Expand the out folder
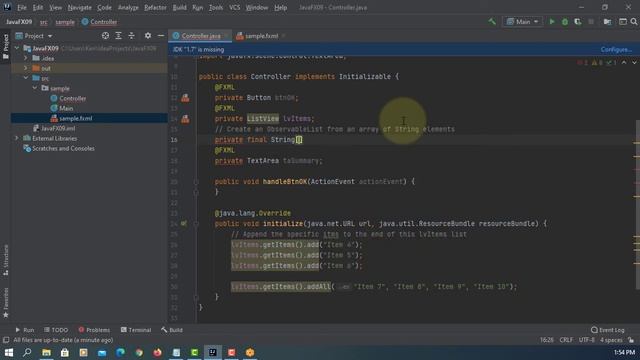This screenshot has width=640, height=360. point(26,68)
